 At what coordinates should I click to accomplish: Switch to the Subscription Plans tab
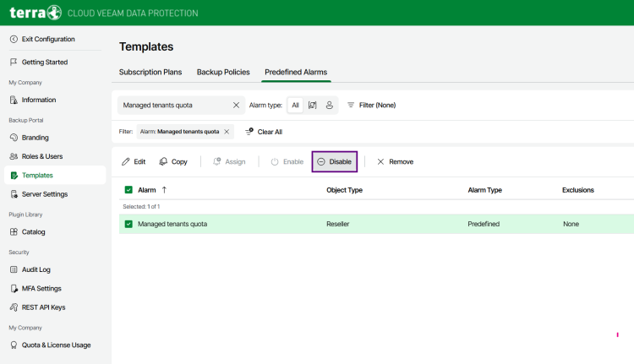[x=150, y=73]
